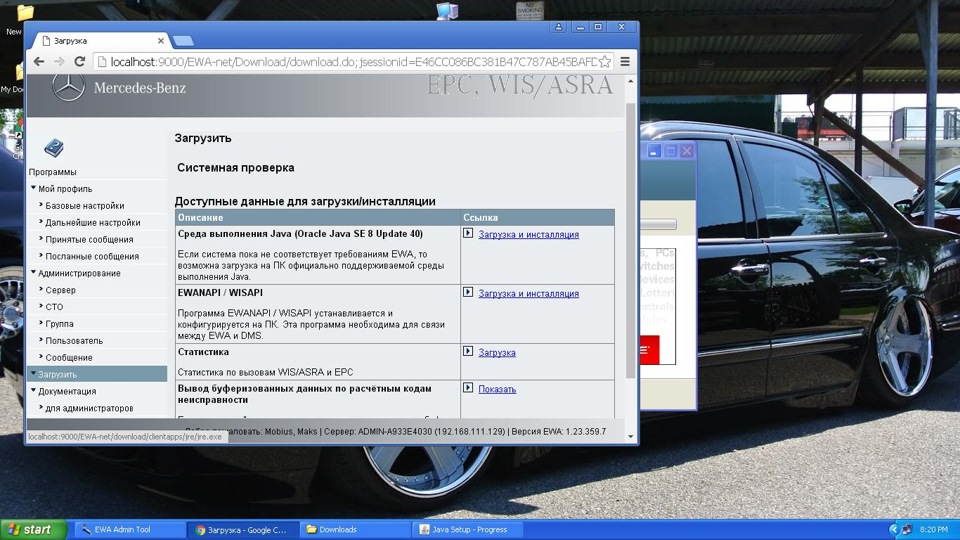Screen dimensions: 960x540
Task: Open EWANAPI / WISAPI Загрузка и инсталляция link
Action: (528, 294)
